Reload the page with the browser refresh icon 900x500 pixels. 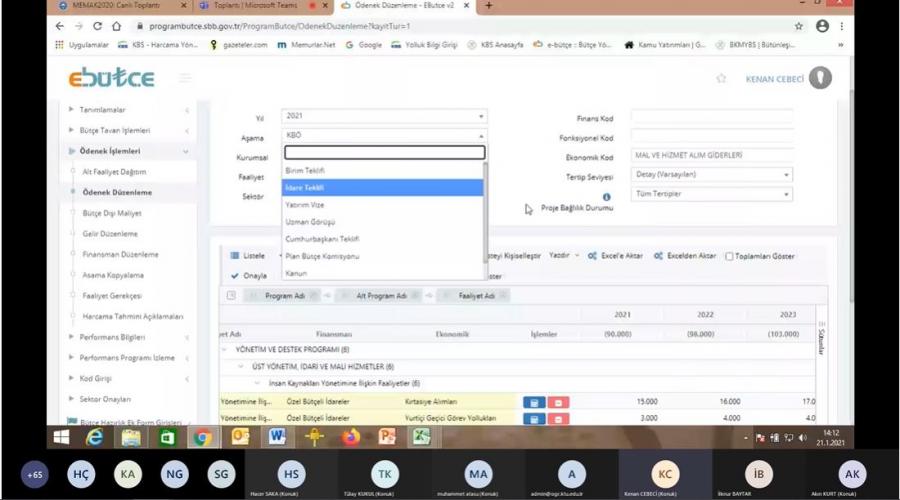click(x=98, y=26)
